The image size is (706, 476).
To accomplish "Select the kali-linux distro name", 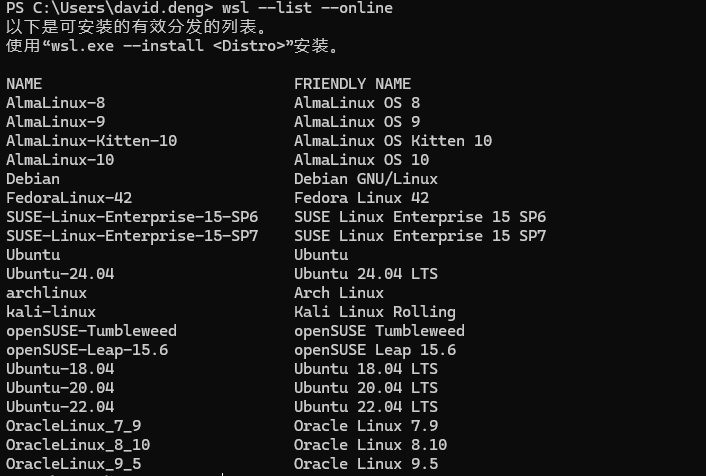I will click(x=51, y=312).
